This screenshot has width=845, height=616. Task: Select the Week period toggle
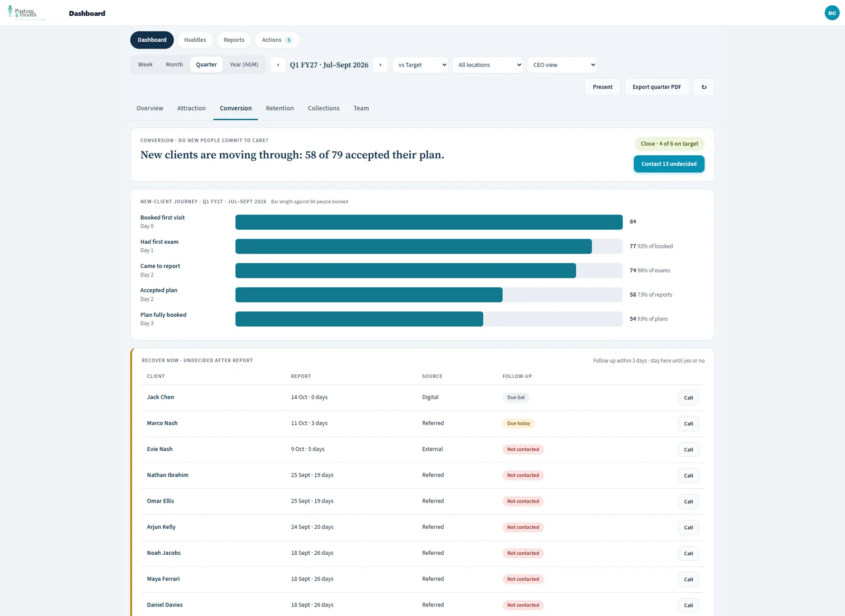tap(145, 64)
